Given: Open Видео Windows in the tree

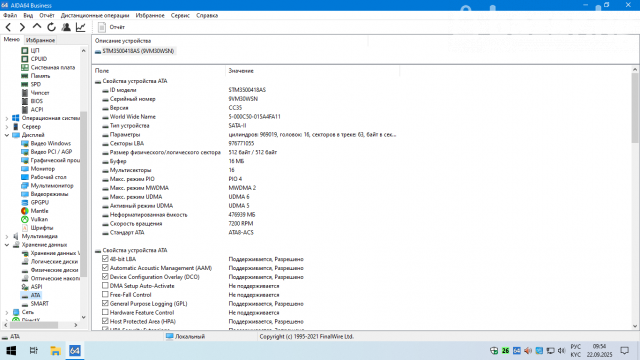Looking at the screenshot, I should tap(50, 143).
